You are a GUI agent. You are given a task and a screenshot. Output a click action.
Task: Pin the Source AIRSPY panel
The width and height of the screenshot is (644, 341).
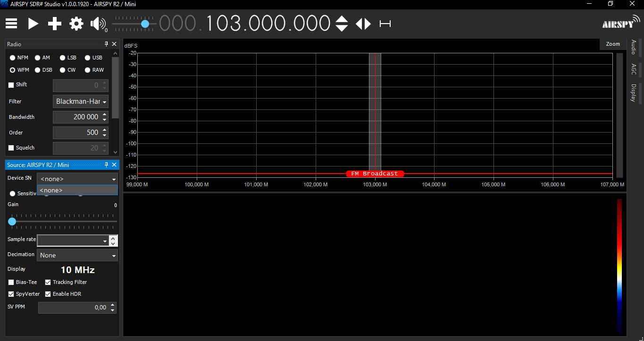pos(107,165)
